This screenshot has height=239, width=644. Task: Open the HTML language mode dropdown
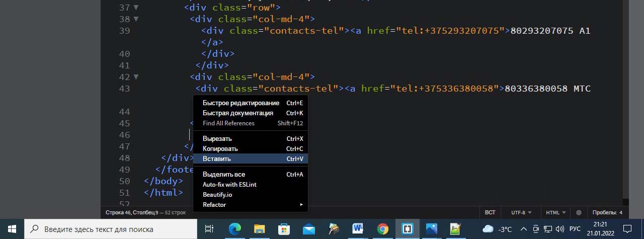point(556,213)
